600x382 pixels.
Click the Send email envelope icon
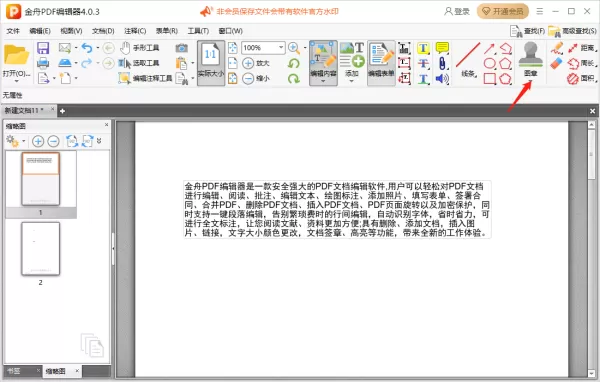pos(65,48)
